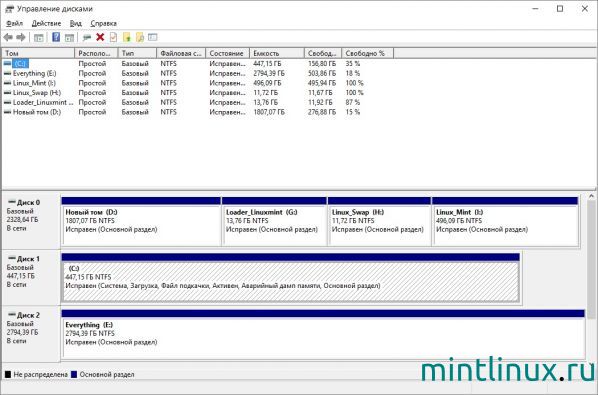Click the folder with magnifier search icon
The image size is (598, 395).
pos(140,37)
